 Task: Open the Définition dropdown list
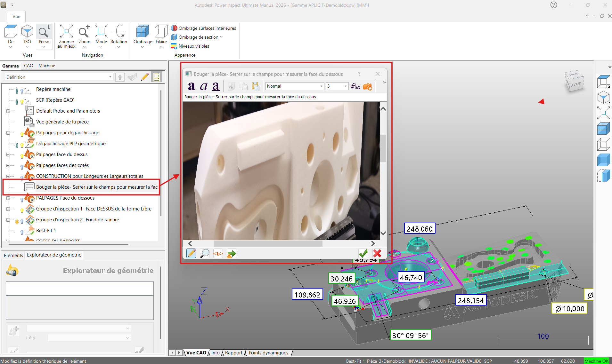click(x=110, y=77)
